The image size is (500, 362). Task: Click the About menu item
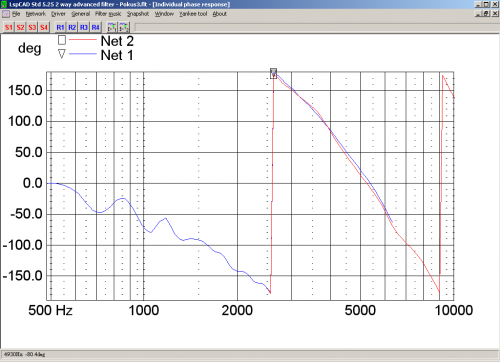pos(220,14)
